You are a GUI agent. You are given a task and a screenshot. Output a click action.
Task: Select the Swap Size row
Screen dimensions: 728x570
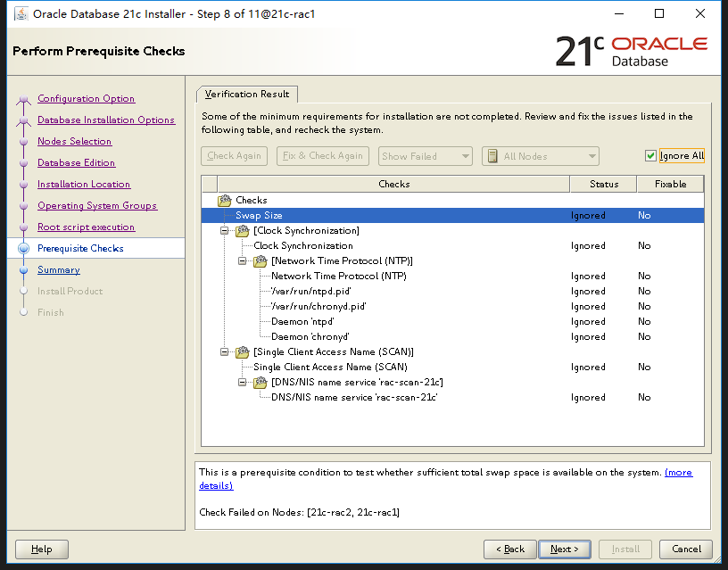pyautogui.click(x=452, y=215)
